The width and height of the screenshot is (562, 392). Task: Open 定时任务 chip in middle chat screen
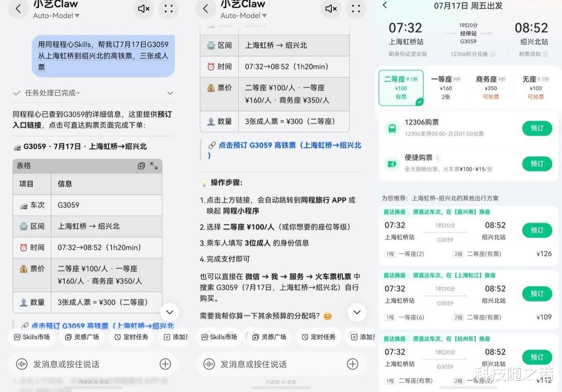[319, 337]
